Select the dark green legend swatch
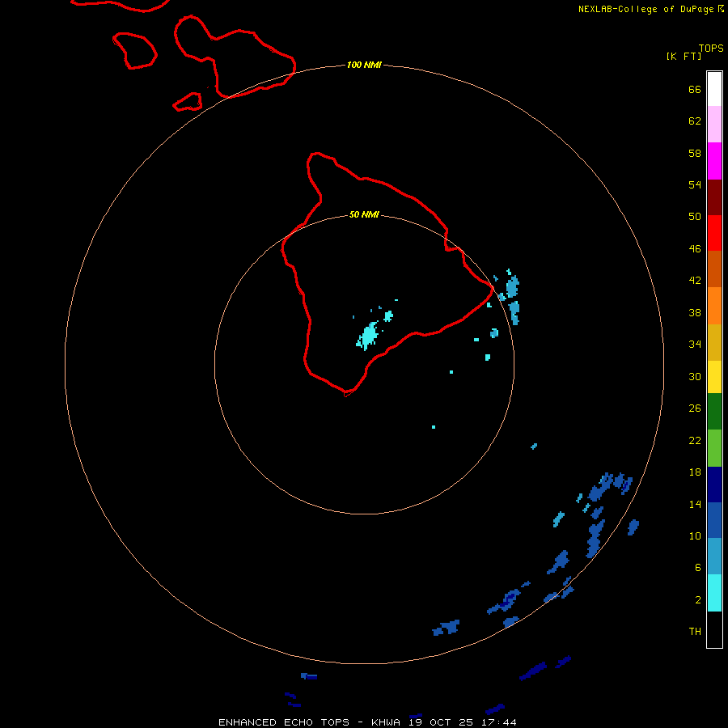 pyautogui.click(x=714, y=412)
